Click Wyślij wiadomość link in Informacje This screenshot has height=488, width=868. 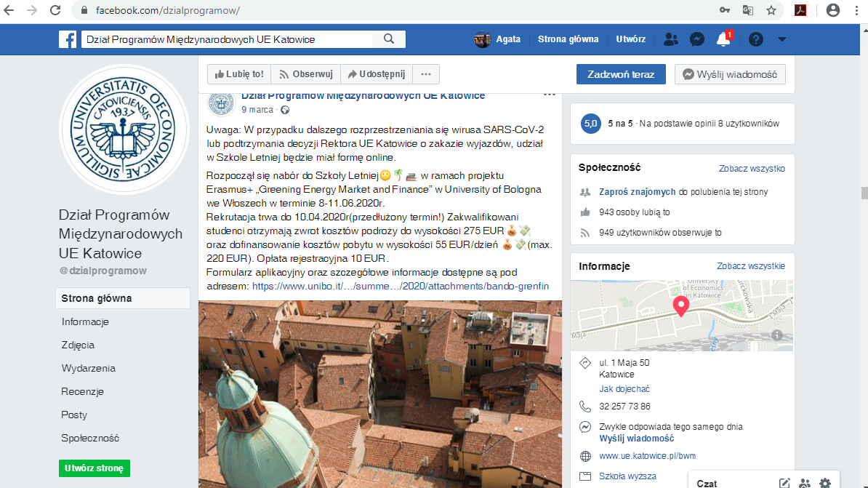637,438
